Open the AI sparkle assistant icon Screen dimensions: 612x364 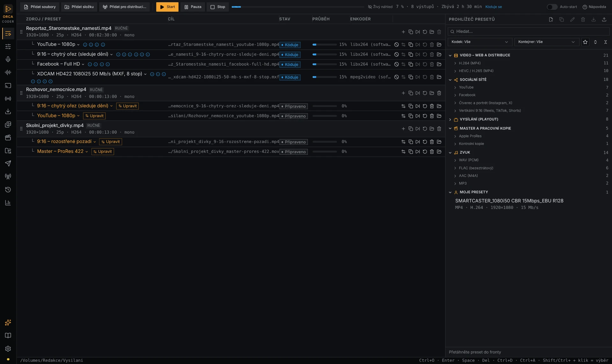[8, 323]
